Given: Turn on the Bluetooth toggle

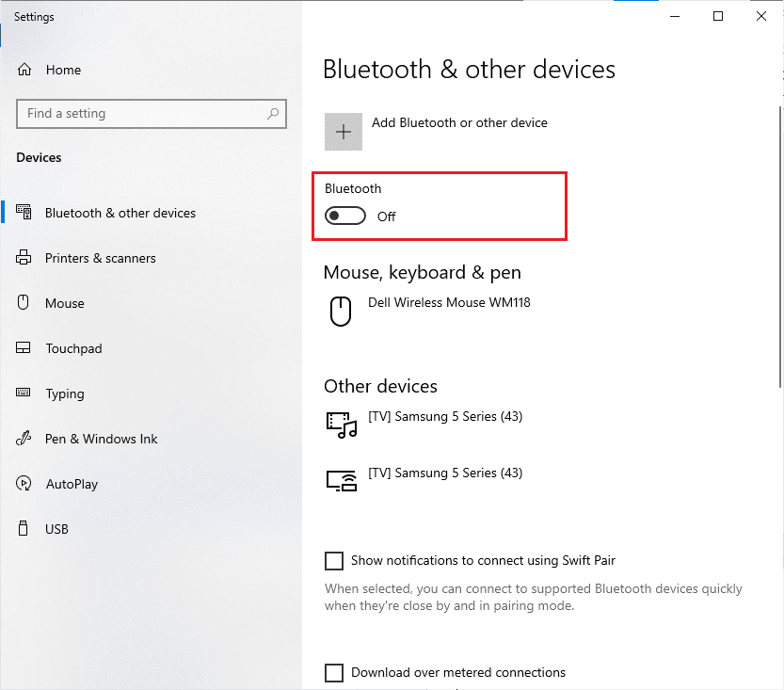Looking at the screenshot, I should [345, 217].
